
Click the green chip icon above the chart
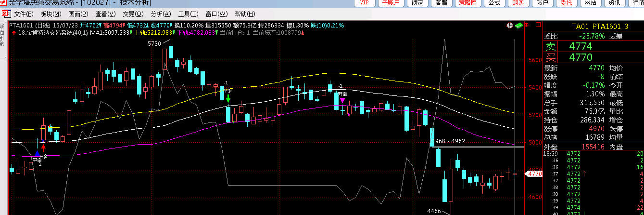click(519, 25)
